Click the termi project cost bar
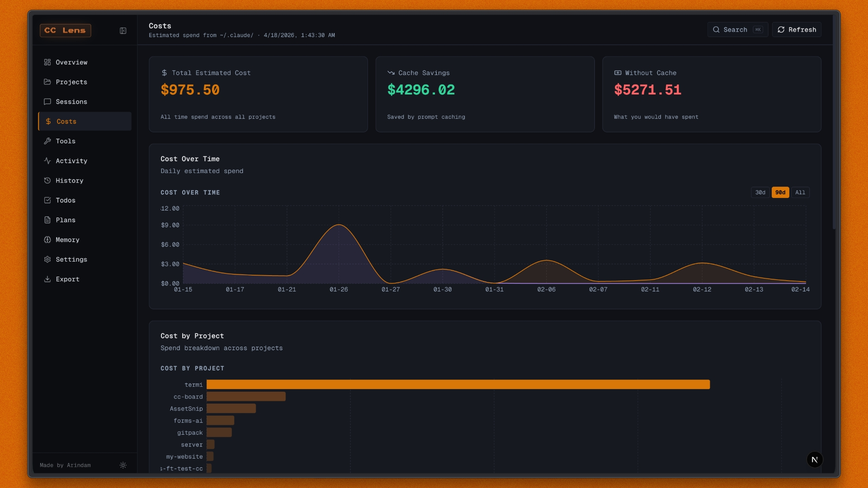Viewport: 868px width, 488px height. click(458, 385)
